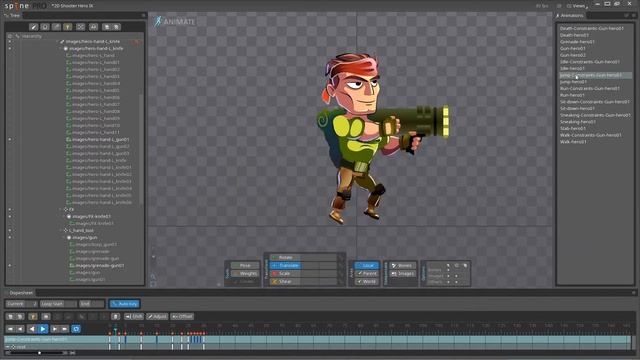Click the play backward button
Viewport: 640px width, 360px height.
point(32,329)
